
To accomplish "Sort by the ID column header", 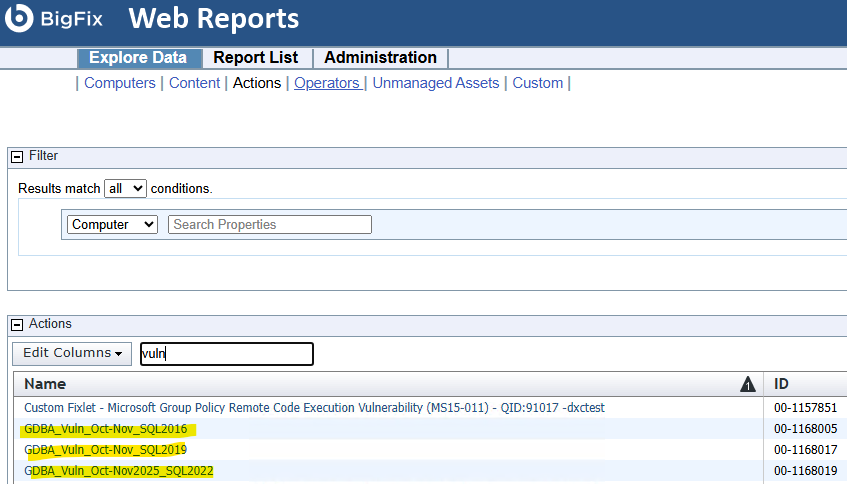I will click(782, 384).
